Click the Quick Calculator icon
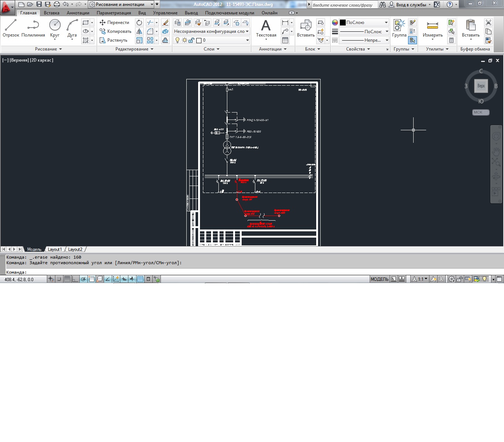Screen dimensions: 504x442 [451, 40]
